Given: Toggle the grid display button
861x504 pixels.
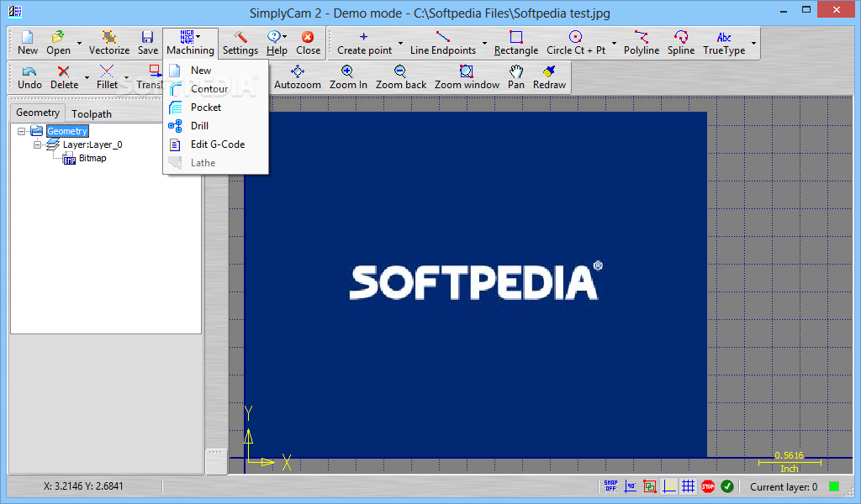Looking at the screenshot, I should [688, 486].
